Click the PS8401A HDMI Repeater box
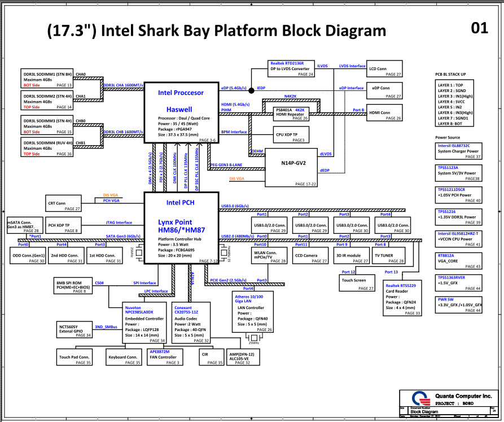Image resolution: width=504 pixels, height=422 pixels. [291, 114]
